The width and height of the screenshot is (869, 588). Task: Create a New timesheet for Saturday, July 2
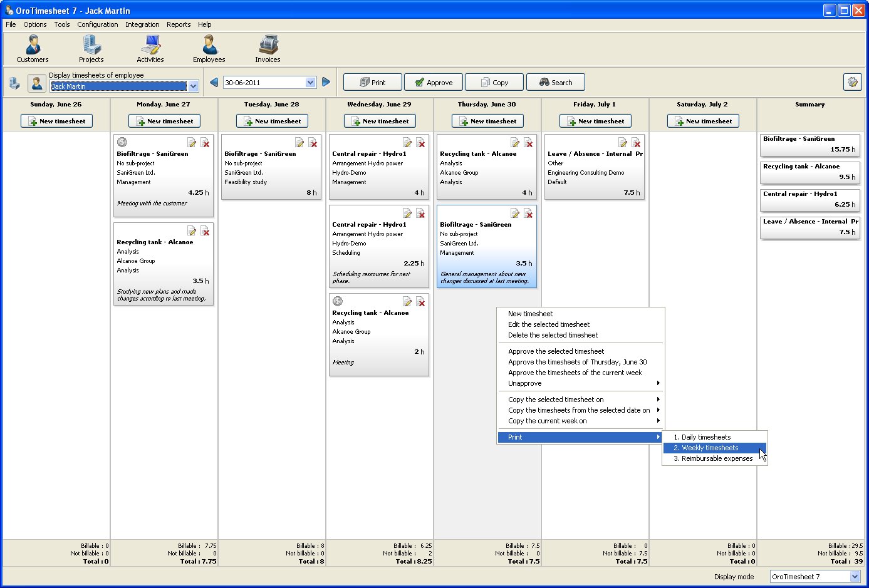pyautogui.click(x=702, y=121)
